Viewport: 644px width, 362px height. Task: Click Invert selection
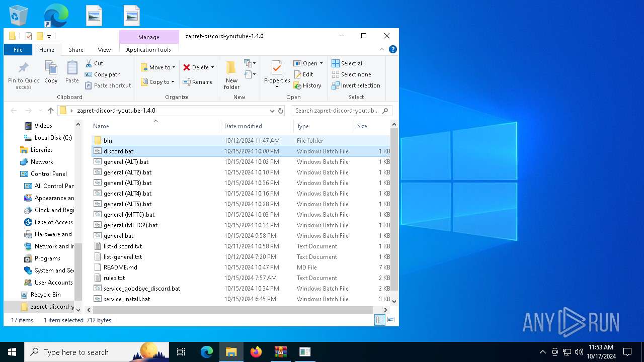pyautogui.click(x=356, y=85)
